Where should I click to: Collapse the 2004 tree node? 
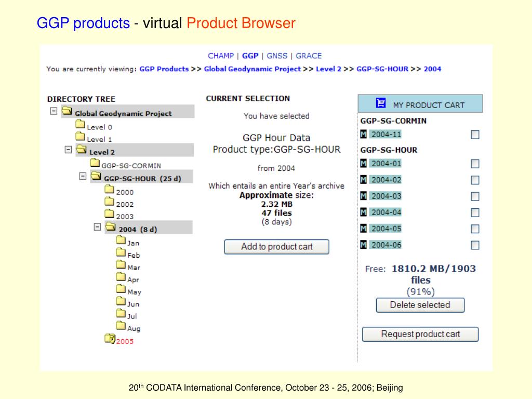click(x=97, y=227)
